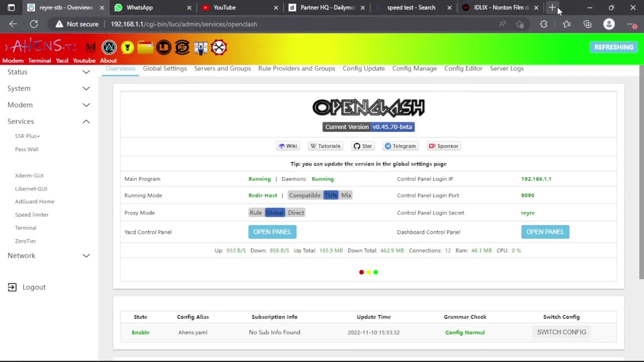Screen dimensions: 644x362
Task: Close the WhatsApp tab
Action: 189,8
